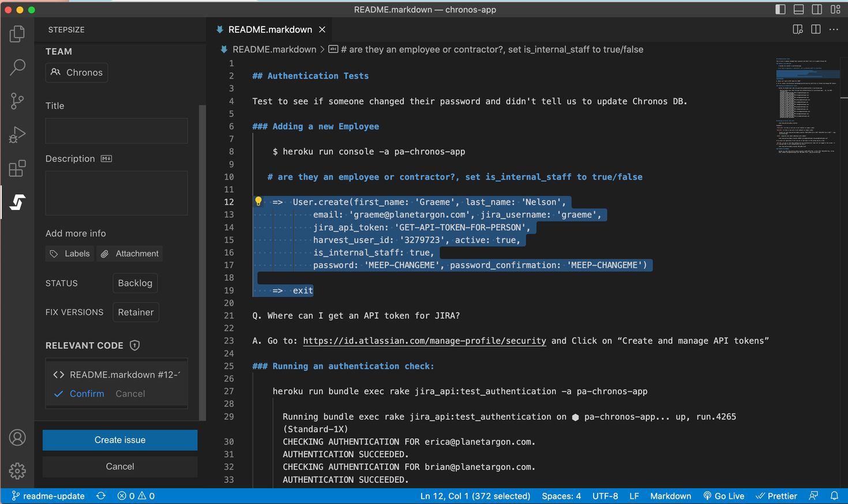Toggle the primary side bar layout icon
Screen dimensions: 848x504
[x=781, y=9]
